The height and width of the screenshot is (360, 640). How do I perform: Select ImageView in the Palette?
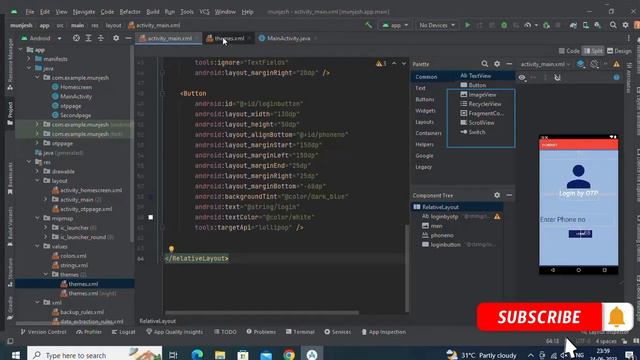tap(478, 95)
